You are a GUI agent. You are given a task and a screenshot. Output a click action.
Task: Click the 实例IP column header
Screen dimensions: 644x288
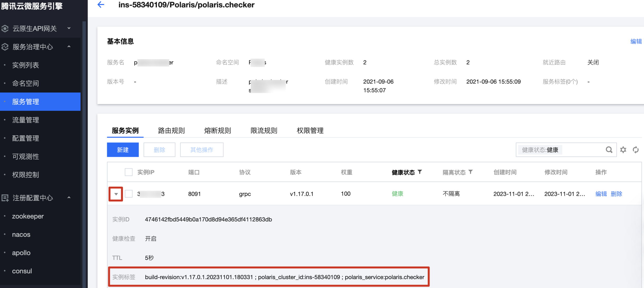point(146,172)
